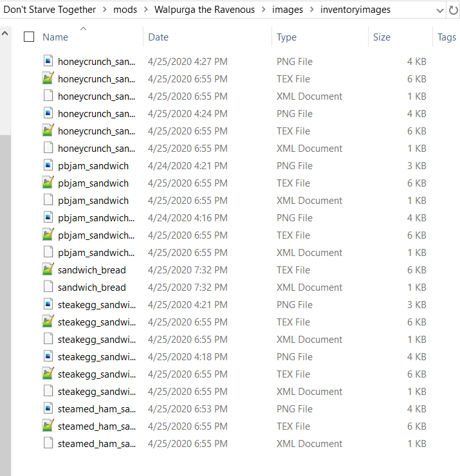Click the XML document icon beside sandwich_bread
Screen dimensions: 460x476
tap(48, 288)
